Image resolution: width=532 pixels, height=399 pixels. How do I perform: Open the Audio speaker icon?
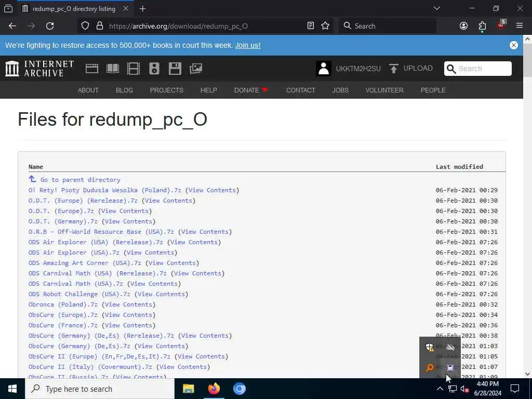click(x=154, y=69)
